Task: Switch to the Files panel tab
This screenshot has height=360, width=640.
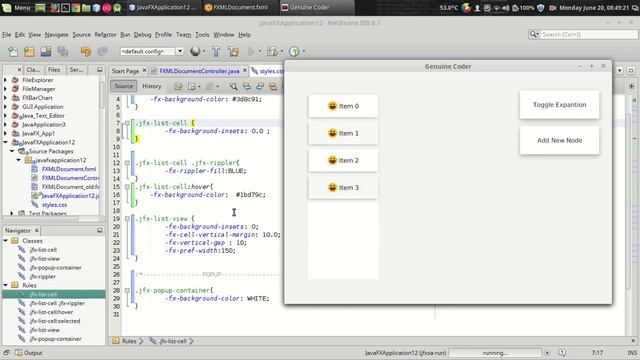Action: tap(54, 70)
